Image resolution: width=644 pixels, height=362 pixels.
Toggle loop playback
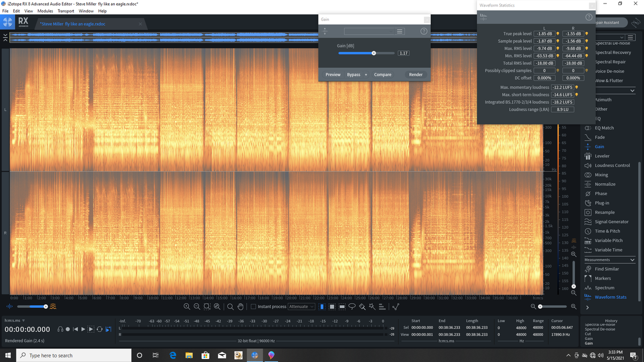(100, 329)
